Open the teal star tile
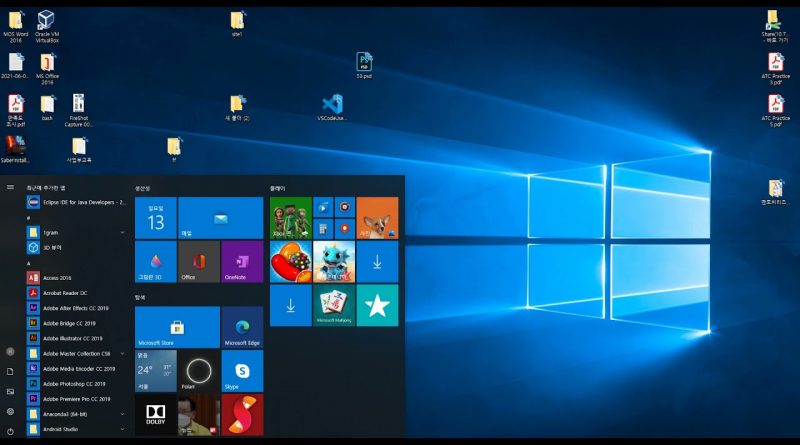This screenshot has height=445, width=800. 378,305
